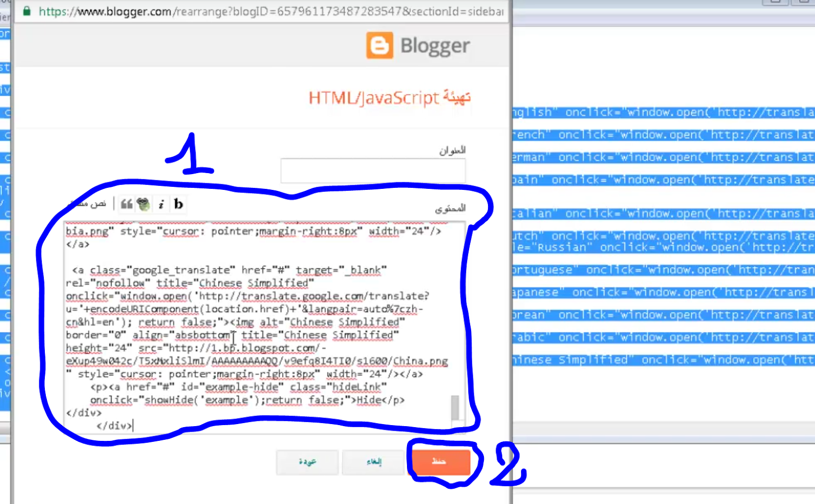815x504 pixels.
Task: Click the bold 'b' formatting icon
Action: tap(178, 204)
